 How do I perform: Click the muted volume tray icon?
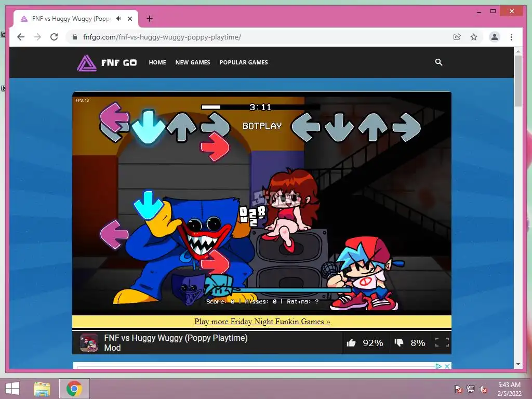click(483, 389)
